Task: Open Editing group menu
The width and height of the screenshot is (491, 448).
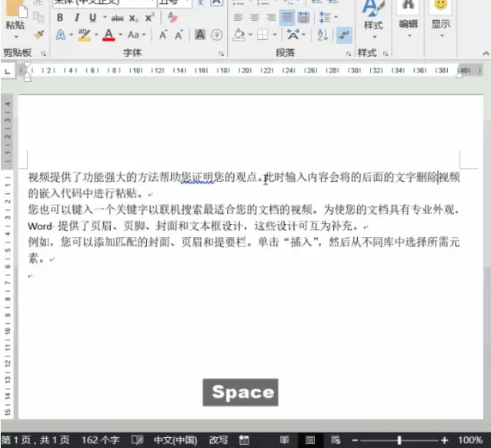Action: coord(409,20)
